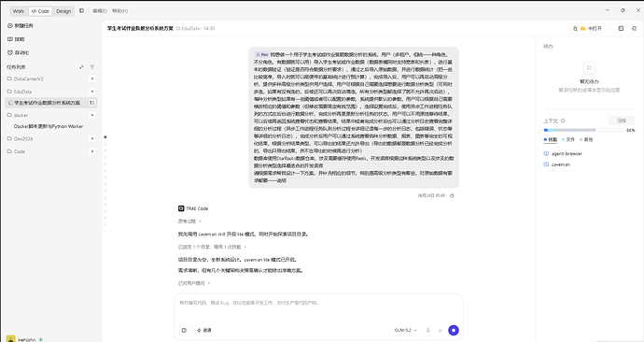644x342 pixels.
Task: Click the context info icon
Action: point(563,121)
